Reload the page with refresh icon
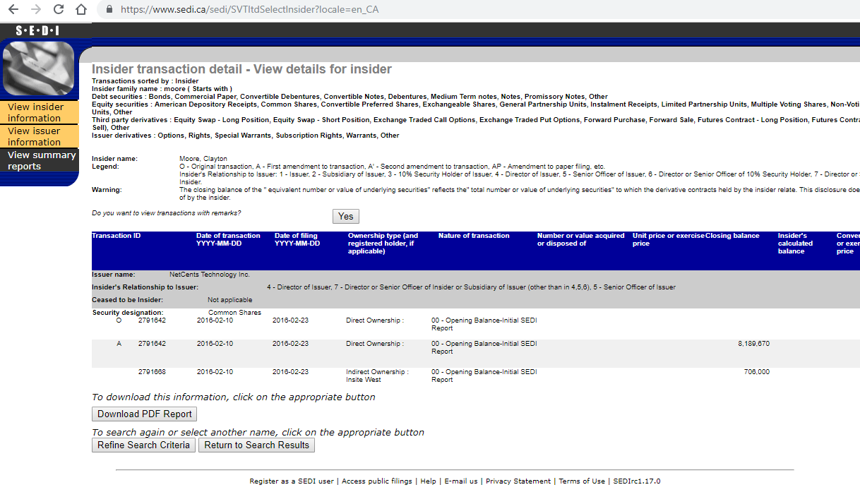The height and width of the screenshot is (504, 860). point(59,10)
